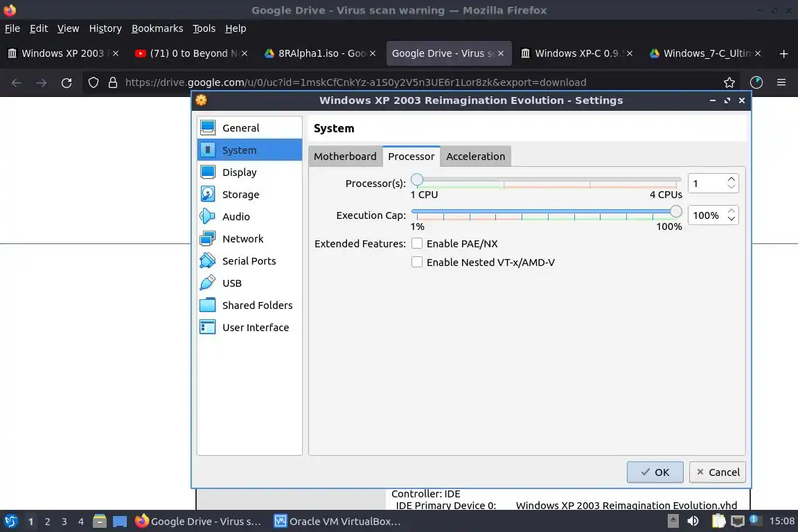Switch to workspace 3 in taskbar

(x=64, y=522)
